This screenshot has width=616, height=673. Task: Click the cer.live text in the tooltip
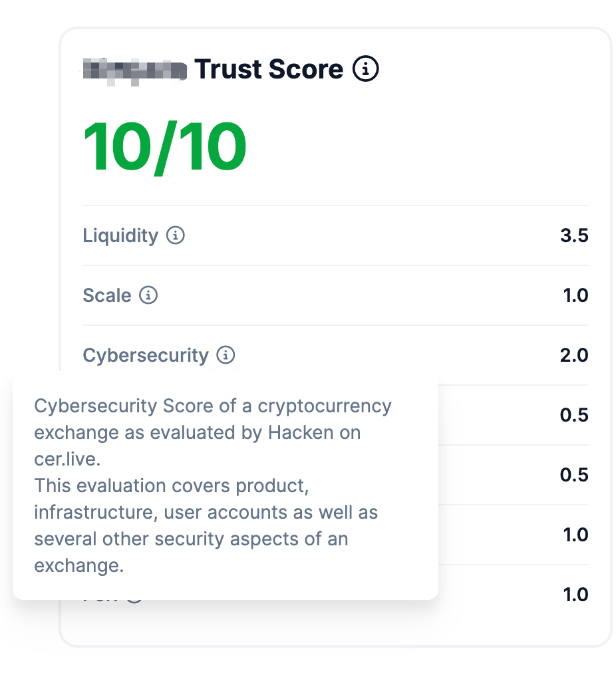click(x=67, y=460)
